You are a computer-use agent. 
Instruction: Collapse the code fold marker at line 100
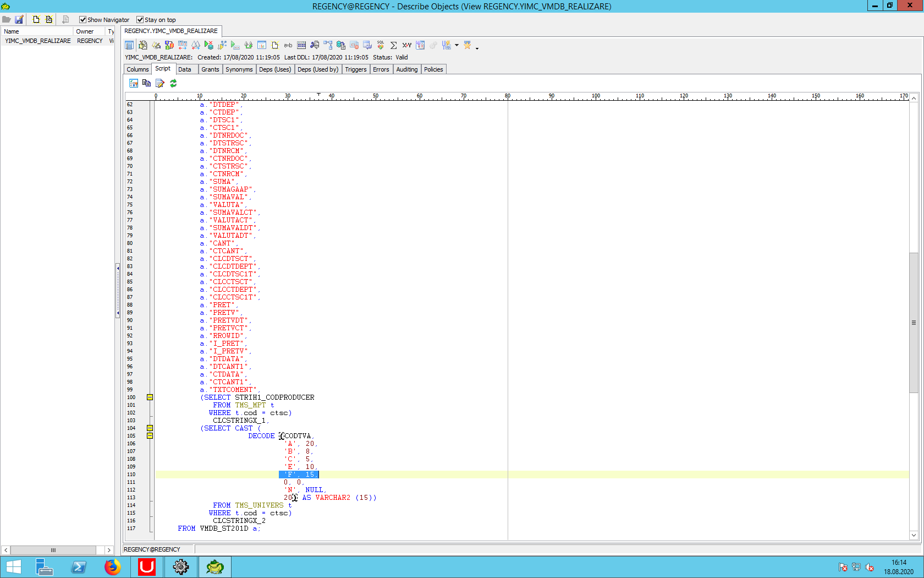pyautogui.click(x=150, y=397)
